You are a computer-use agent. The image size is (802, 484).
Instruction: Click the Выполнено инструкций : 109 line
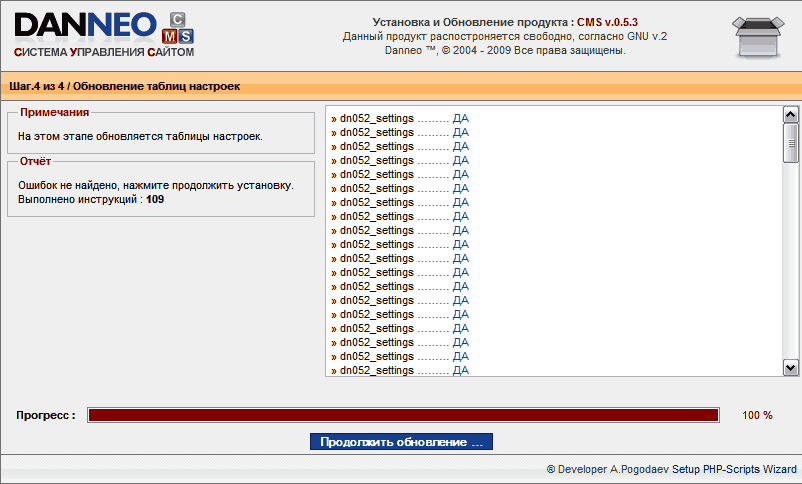(x=91, y=199)
